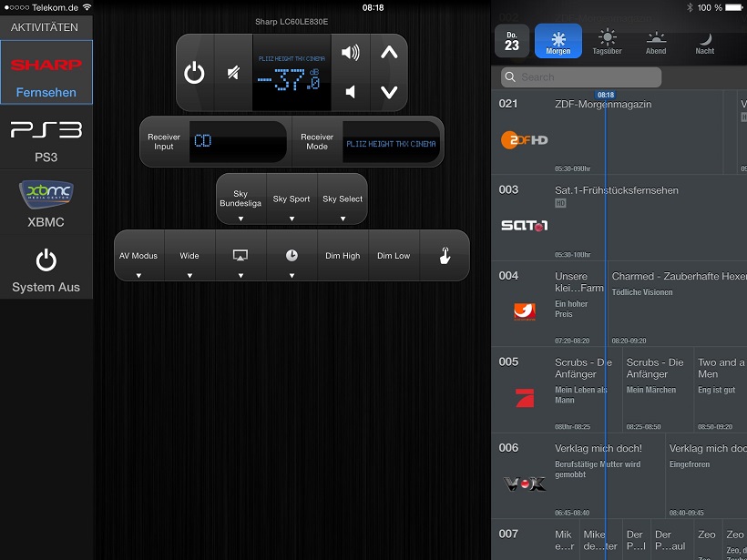
Task: Tap the Sharp LC60LE830E device title
Action: coord(292,22)
